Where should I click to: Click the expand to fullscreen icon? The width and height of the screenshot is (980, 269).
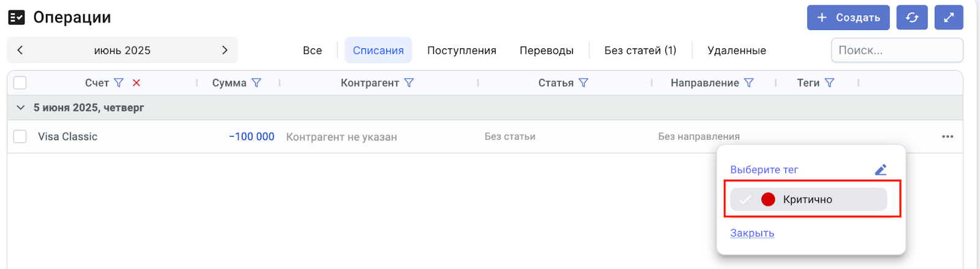coord(949,17)
